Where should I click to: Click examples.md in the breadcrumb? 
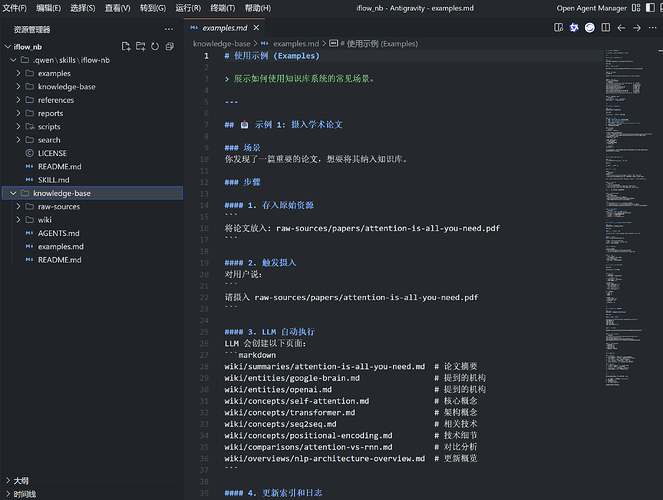coord(296,44)
